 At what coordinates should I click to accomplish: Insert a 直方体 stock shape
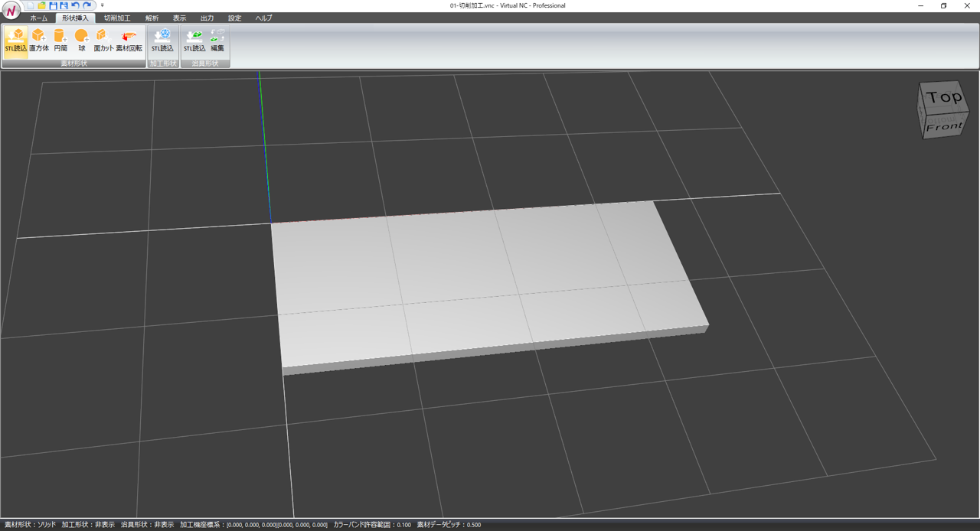(38, 41)
